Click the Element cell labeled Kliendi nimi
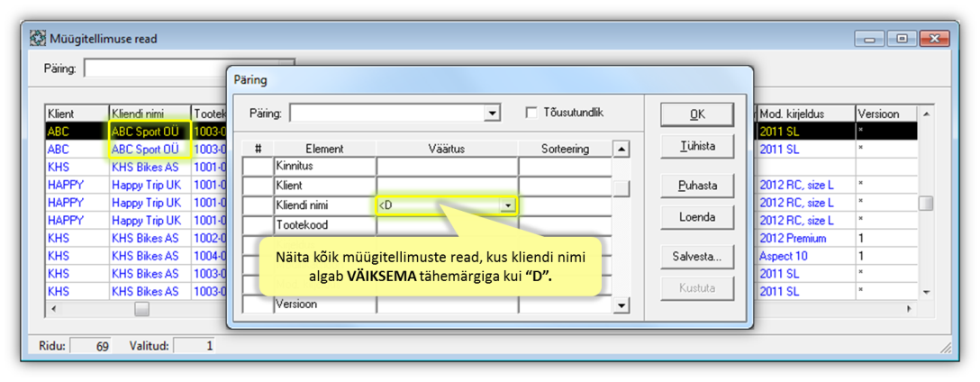This screenshot has height=382, width=980. tap(325, 205)
